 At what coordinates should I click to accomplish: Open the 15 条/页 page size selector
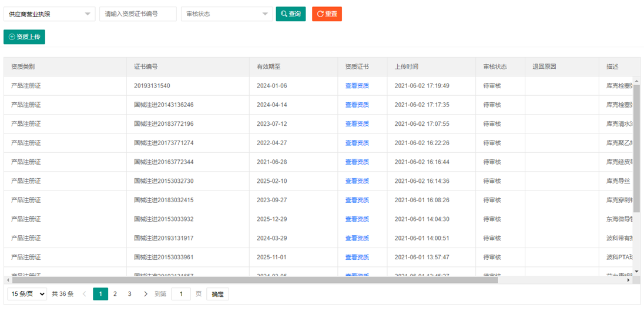27,294
